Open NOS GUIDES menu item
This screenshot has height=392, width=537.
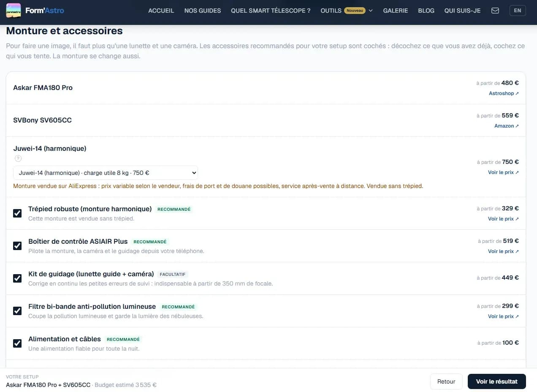(x=203, y=11)
